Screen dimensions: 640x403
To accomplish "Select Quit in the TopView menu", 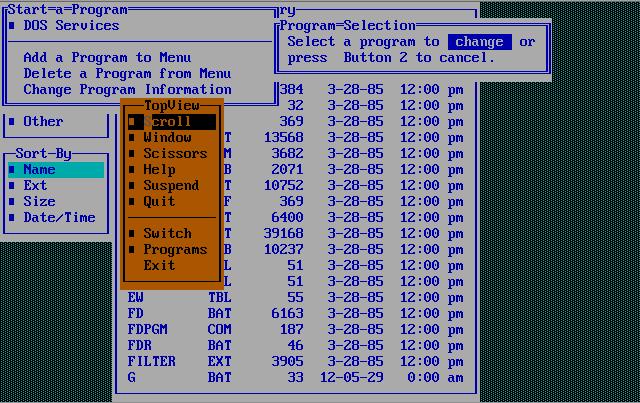I will coord(159,201).
